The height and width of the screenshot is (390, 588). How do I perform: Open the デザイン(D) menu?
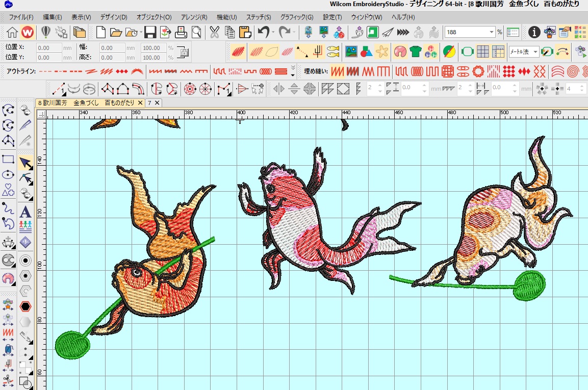click(114, 17)
